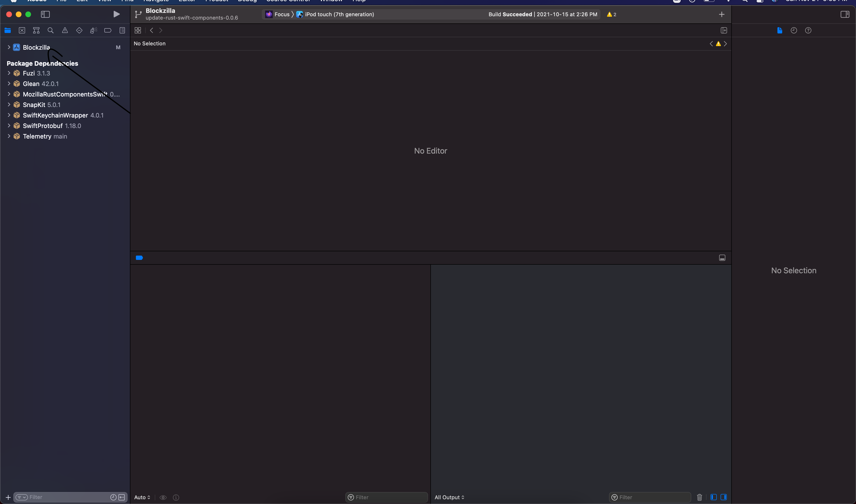Add editor on right
Viewport: 856px width, 504px height.
coord(724,31)
